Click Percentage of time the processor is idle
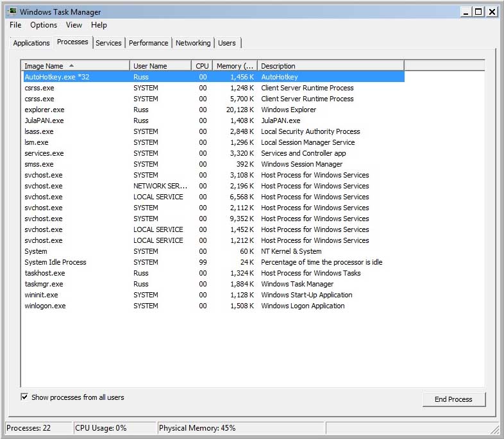Viewport: 504px width, 439px height. tap(322, 262)
